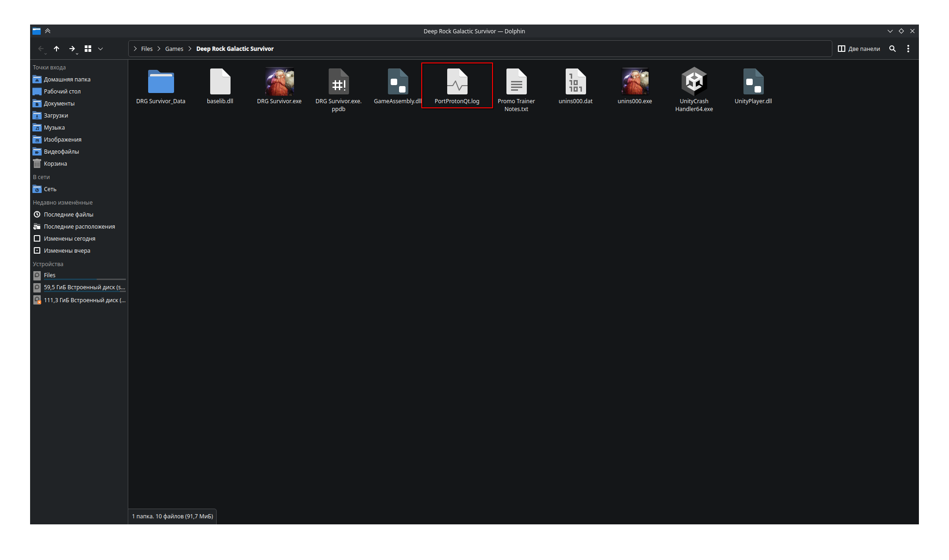This screenshot has height=560, width=949.
Task: Navigate forward with the right arrow
Action: (72, 49)
